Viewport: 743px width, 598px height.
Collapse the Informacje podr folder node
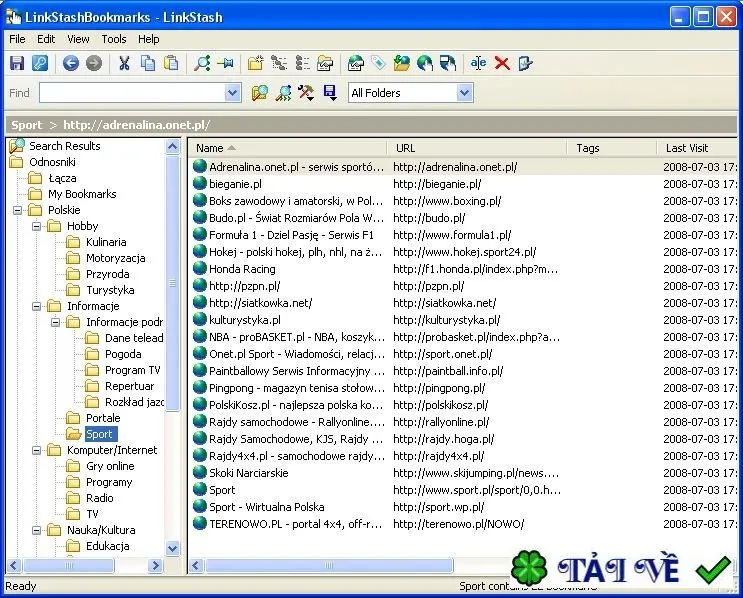click(55, 322)
